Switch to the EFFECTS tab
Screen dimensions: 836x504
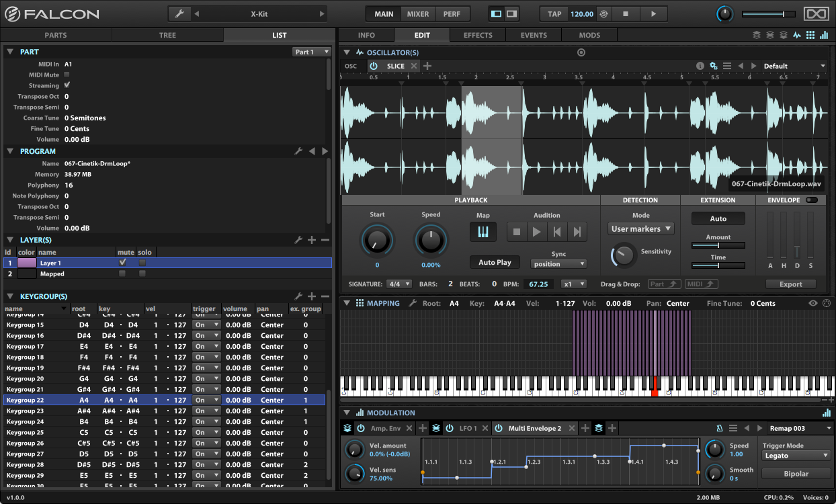click(478, 35)
